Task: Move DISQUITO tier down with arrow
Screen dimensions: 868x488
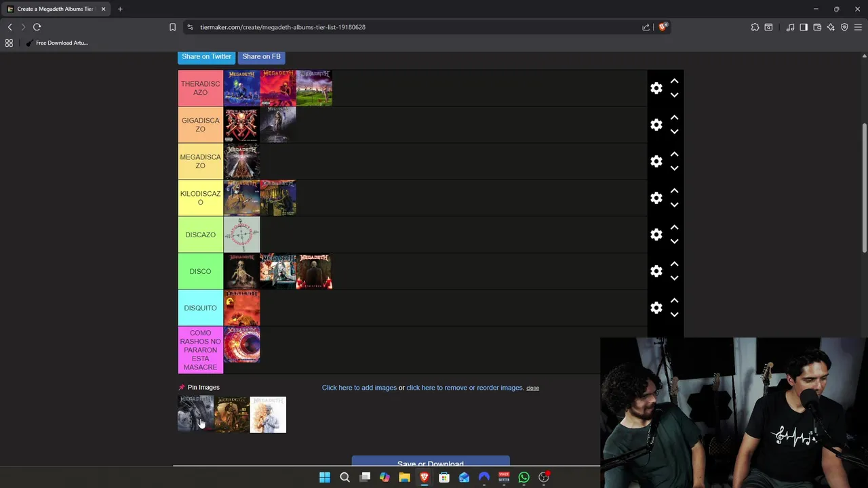Action: tap(674, 315)
